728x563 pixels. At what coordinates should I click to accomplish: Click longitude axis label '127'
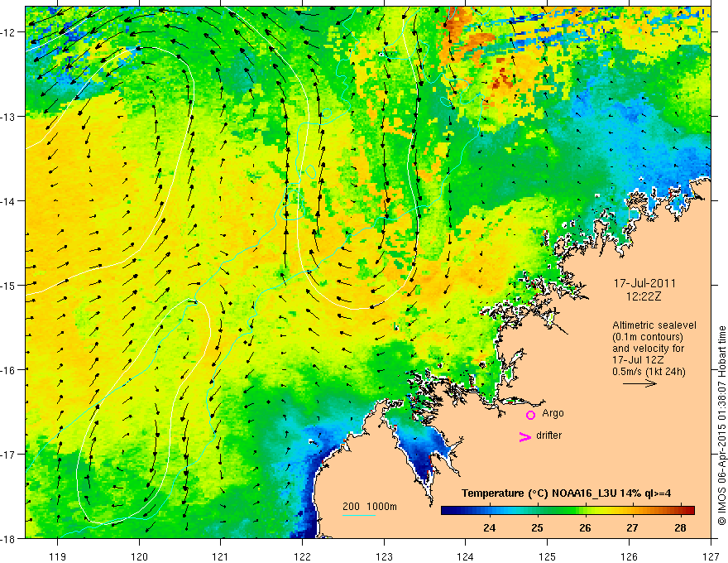pos(711,556)
